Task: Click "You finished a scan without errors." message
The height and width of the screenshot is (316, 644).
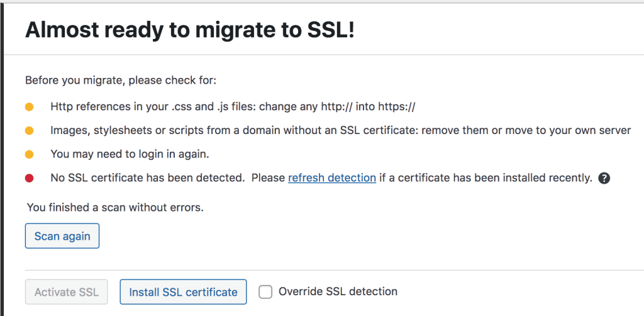Action: pyautogui.click(x=115, y=207)
